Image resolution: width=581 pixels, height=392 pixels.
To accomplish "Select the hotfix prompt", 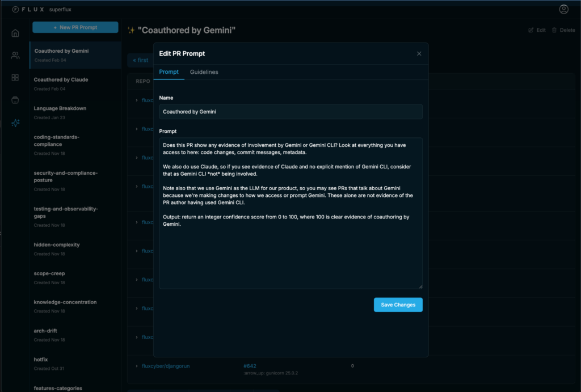I will pos(75,364).
